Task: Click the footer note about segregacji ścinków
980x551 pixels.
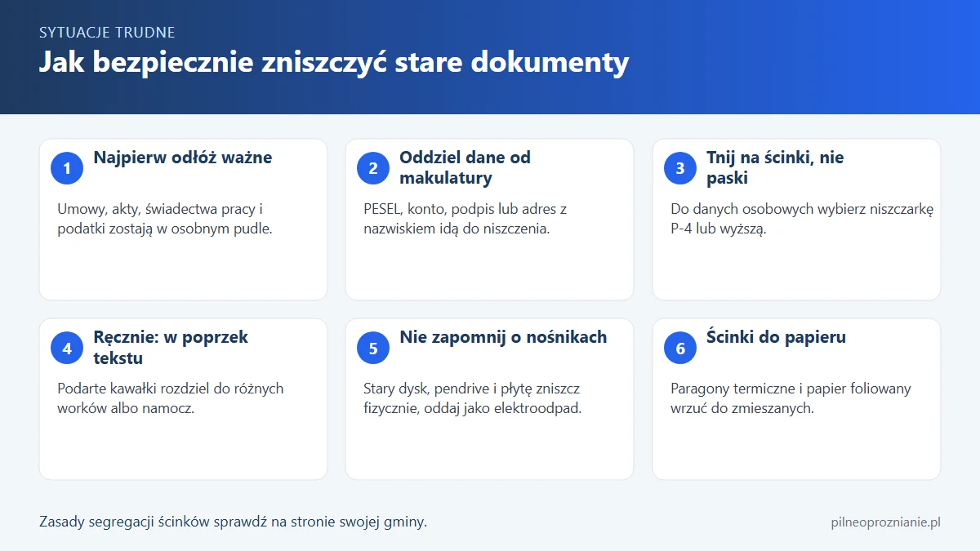Action: (x=233, y=522)
